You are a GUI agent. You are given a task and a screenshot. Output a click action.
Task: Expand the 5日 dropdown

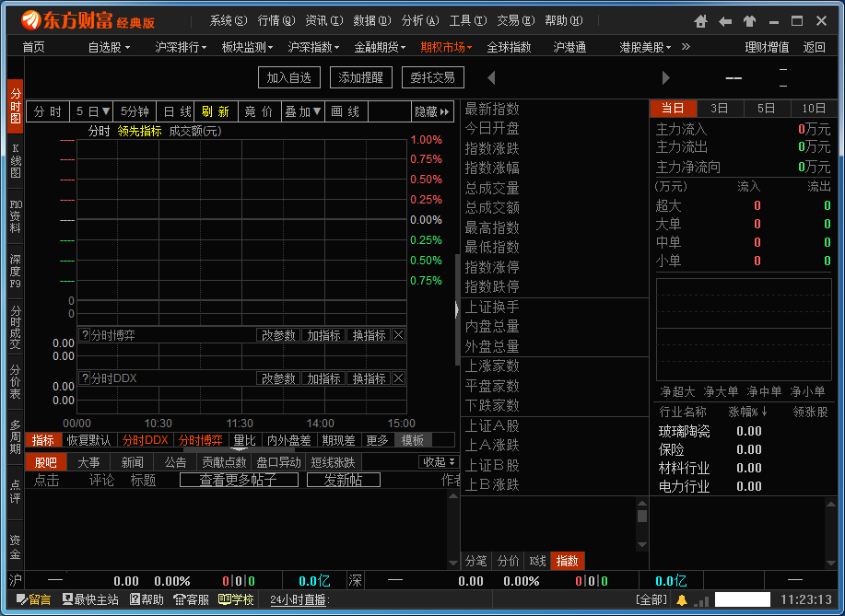pyautogui.click(x=93, y=111)
